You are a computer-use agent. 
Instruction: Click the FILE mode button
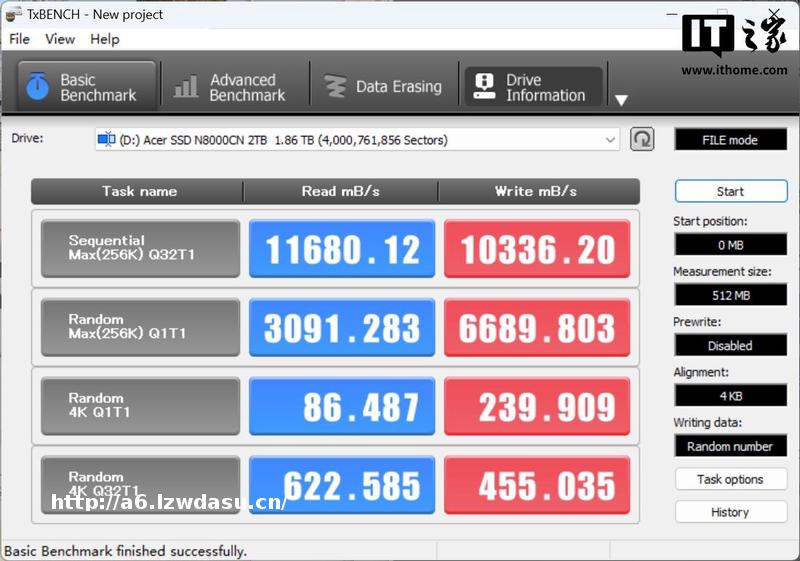coord(731,140)
